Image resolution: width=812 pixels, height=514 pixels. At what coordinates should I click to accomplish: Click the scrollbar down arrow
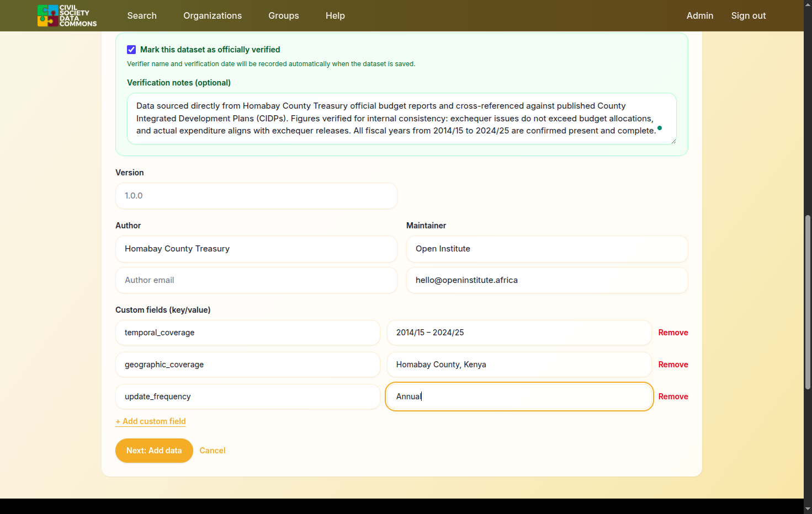(808, 509)
